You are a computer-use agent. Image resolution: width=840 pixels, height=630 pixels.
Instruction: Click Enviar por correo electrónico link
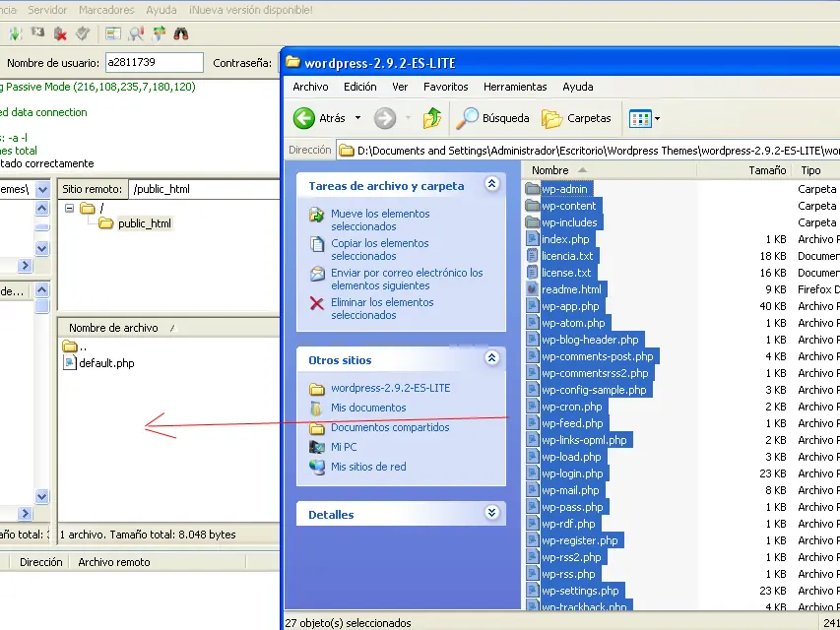[x=407, y=279]
